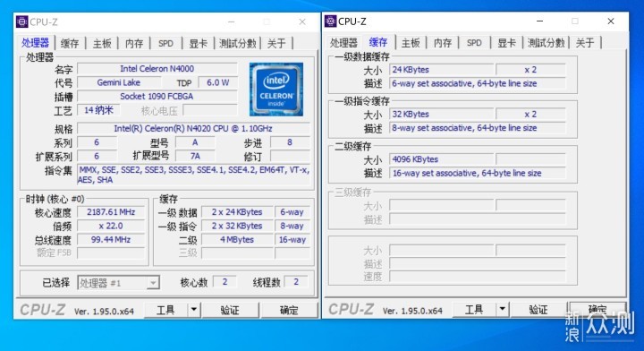
Task: Click the 验证 button in left CPU-Z window
Action: click(230, 310)
